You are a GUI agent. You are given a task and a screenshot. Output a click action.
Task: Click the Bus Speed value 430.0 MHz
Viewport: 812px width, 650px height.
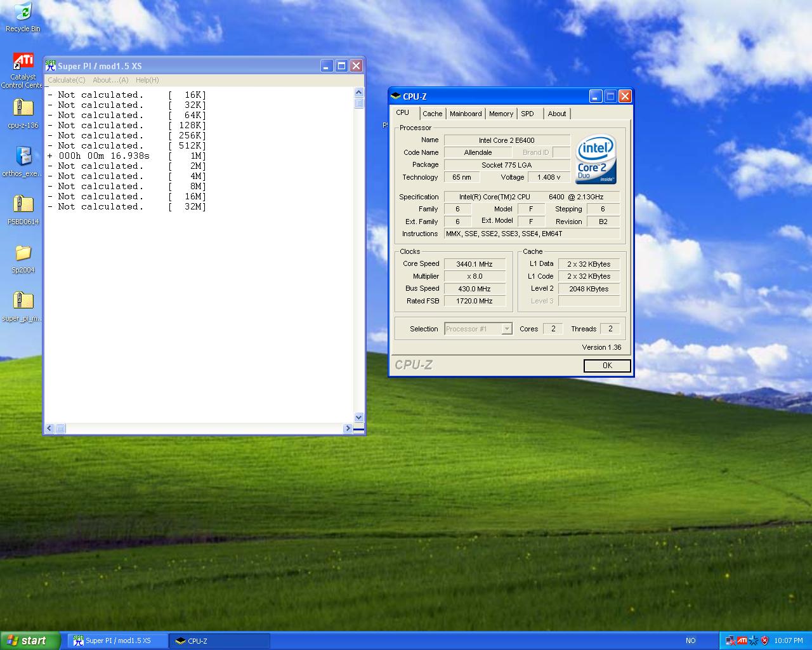475,289
